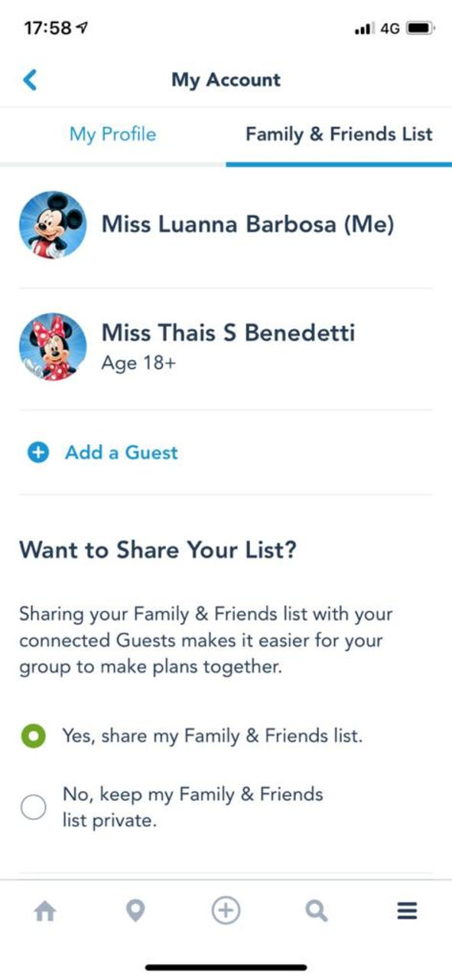This screenshot has width=452, height=980.
Task: Tap the blue plus icon beside Add a Guest
Action: point(38,453)
